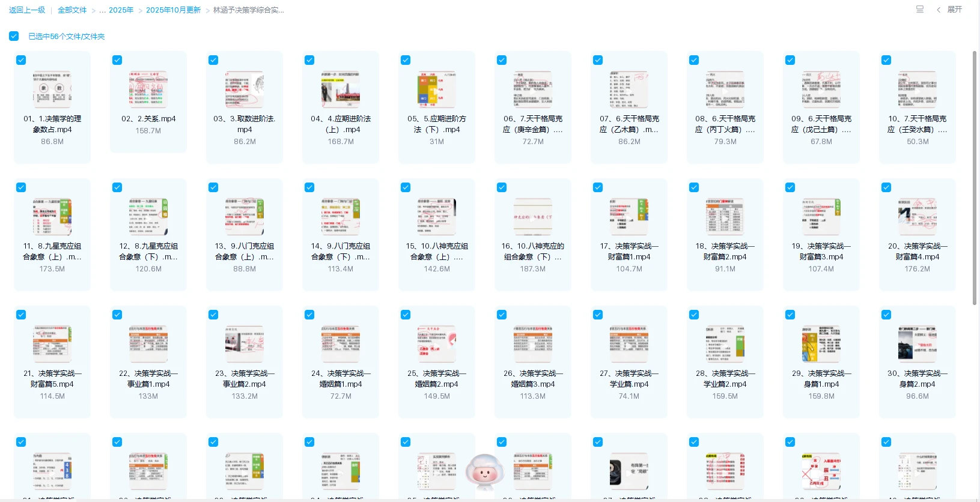
Task: Go back with 返回上一级 link
Action: click(x=27, y=10)
